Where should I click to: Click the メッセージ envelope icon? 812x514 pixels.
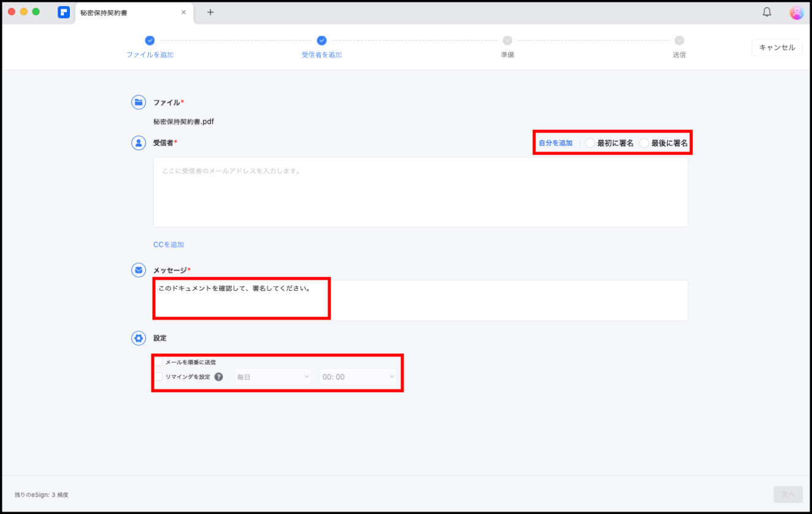139,270
